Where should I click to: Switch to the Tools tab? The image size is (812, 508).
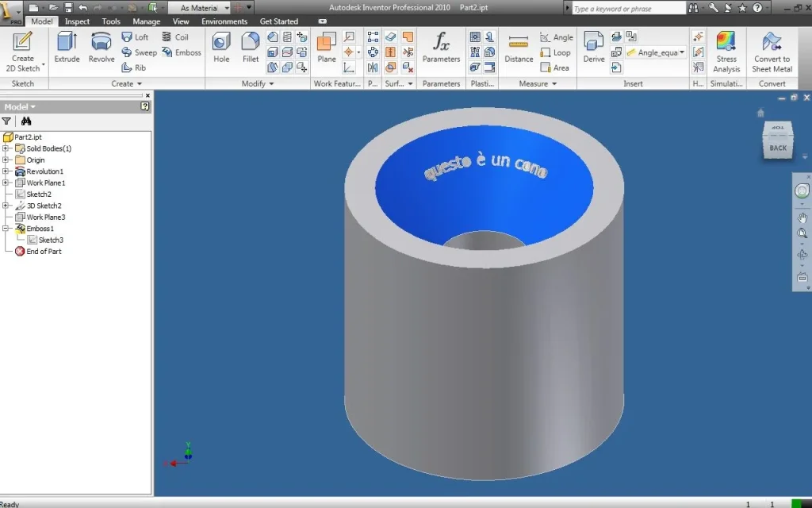(111, 21)
